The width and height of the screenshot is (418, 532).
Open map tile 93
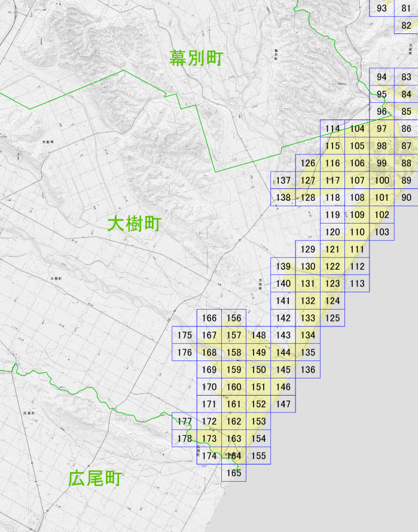(382, 8)
